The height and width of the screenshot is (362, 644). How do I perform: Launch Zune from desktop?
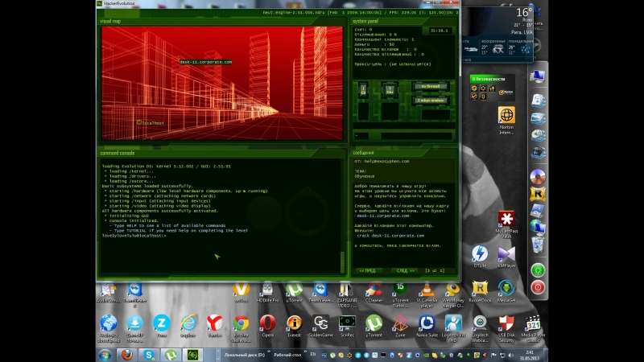coord(400,323)
